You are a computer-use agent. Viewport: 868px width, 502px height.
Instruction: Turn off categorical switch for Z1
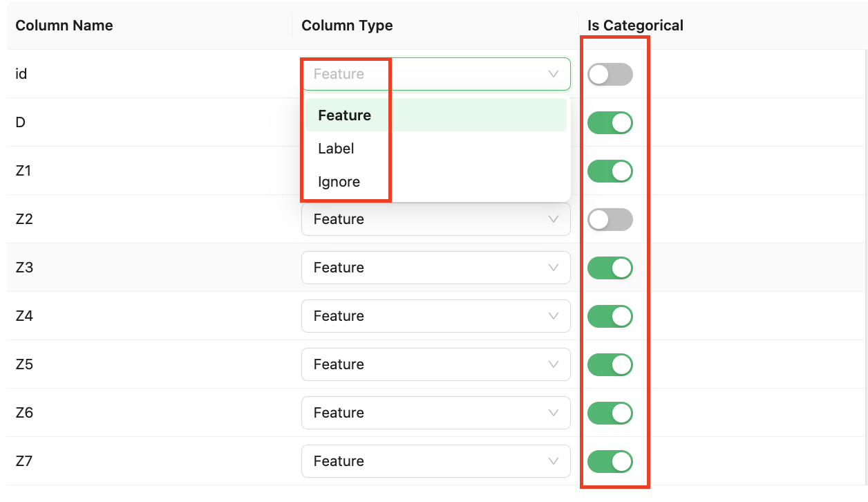click(610, 171)
